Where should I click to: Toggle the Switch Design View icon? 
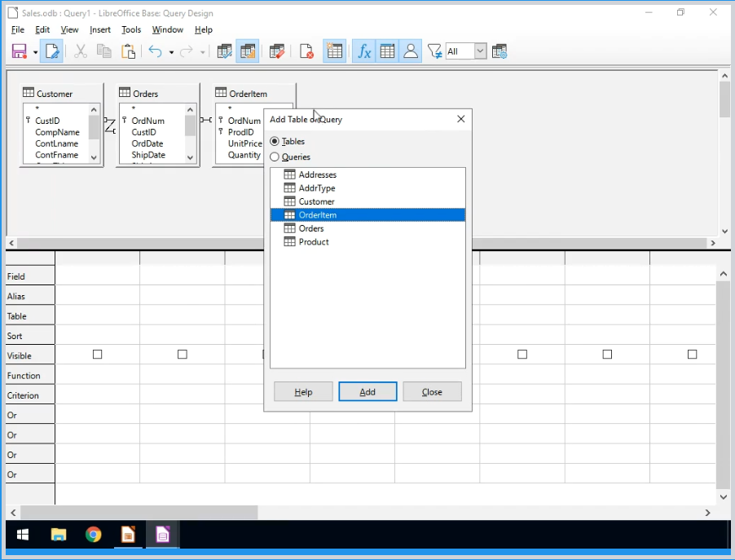click(x=248, y=51)
